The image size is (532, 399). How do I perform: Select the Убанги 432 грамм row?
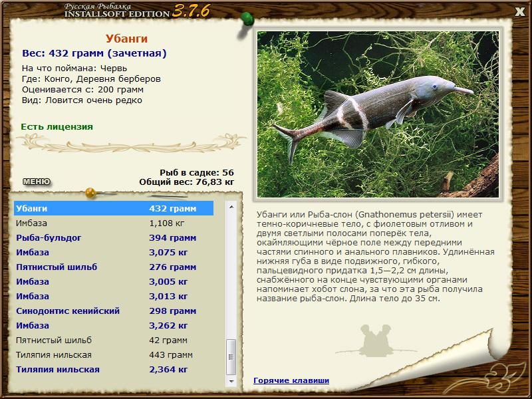tap(114, 208)
